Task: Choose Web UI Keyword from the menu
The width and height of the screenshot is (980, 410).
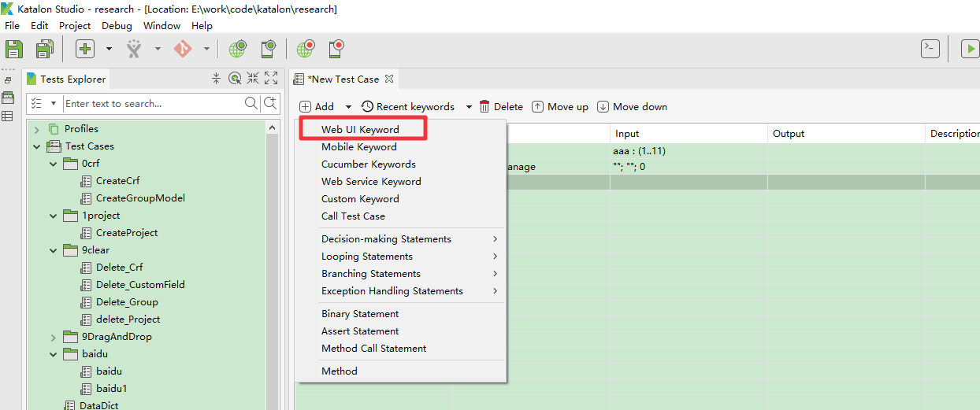Action: pyautogui.click(x=361, y=129)
